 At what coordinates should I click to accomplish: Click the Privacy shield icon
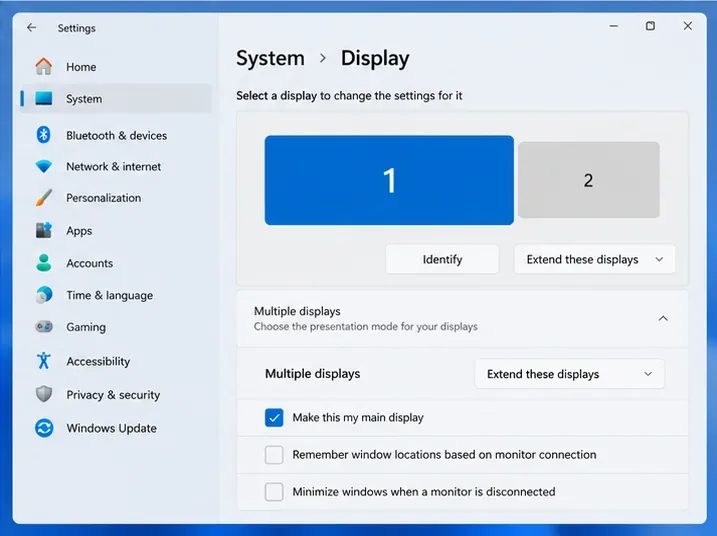click(x=44, y=394)
